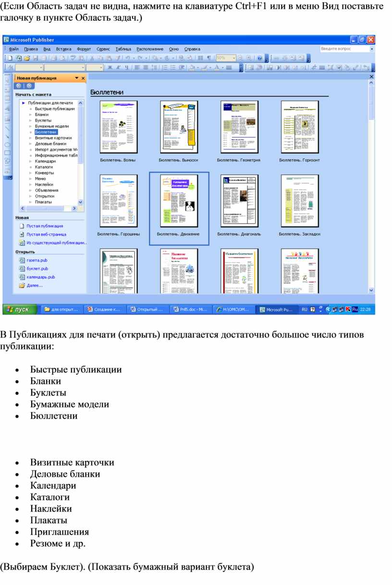Click the Далее… link

tap(35, 286)
